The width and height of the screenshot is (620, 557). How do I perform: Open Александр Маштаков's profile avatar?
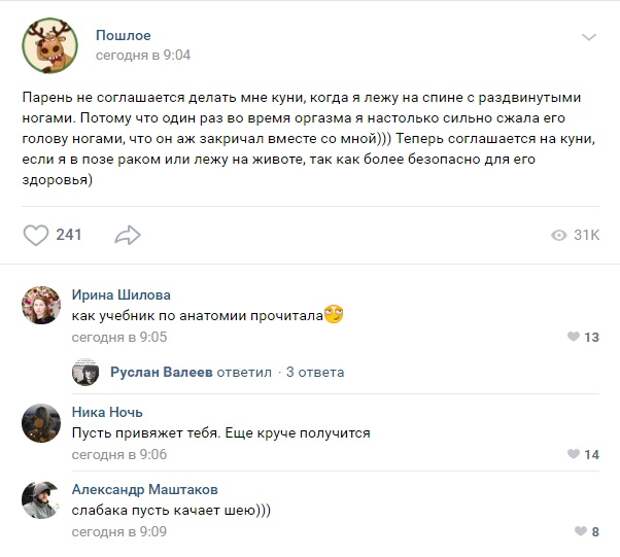click(x=41, y=499)
